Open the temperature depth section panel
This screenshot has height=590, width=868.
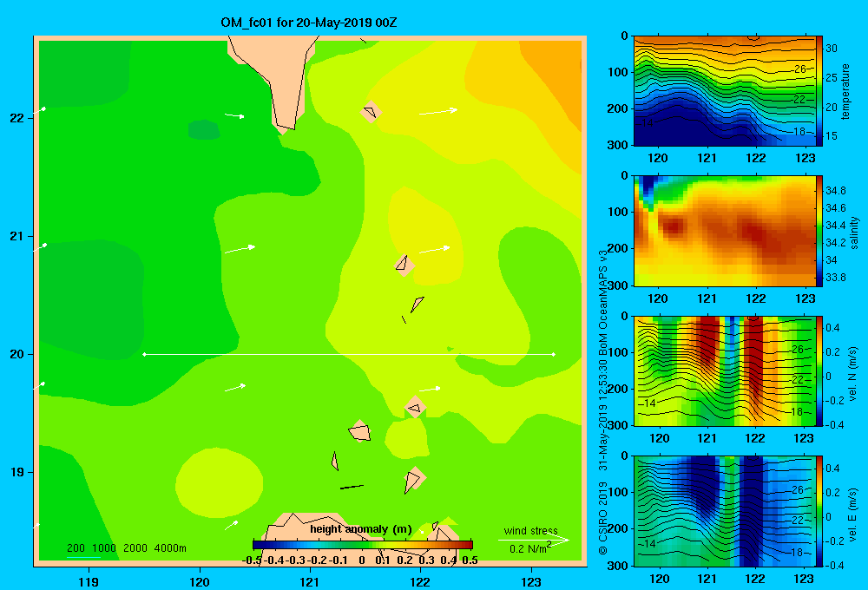click(725, 91)
